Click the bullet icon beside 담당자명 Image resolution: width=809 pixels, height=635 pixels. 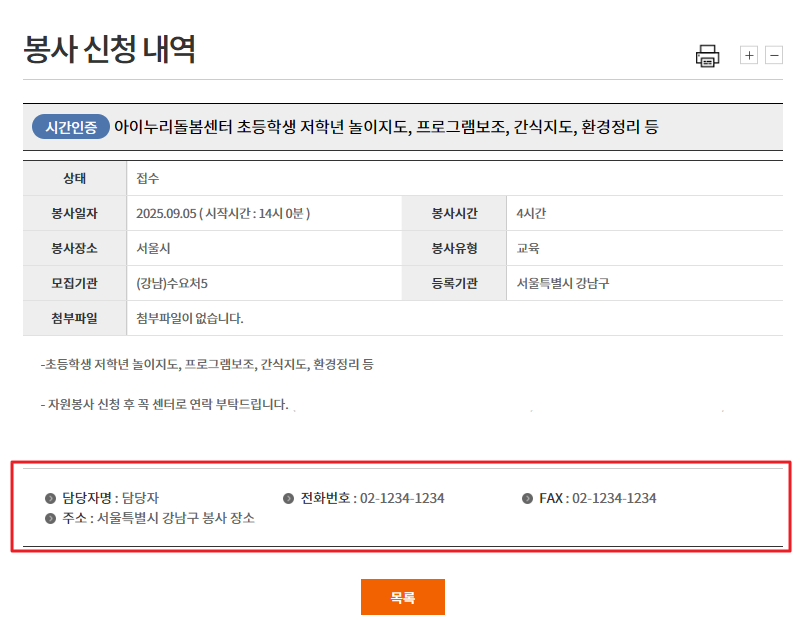click(x=51, y=498)
